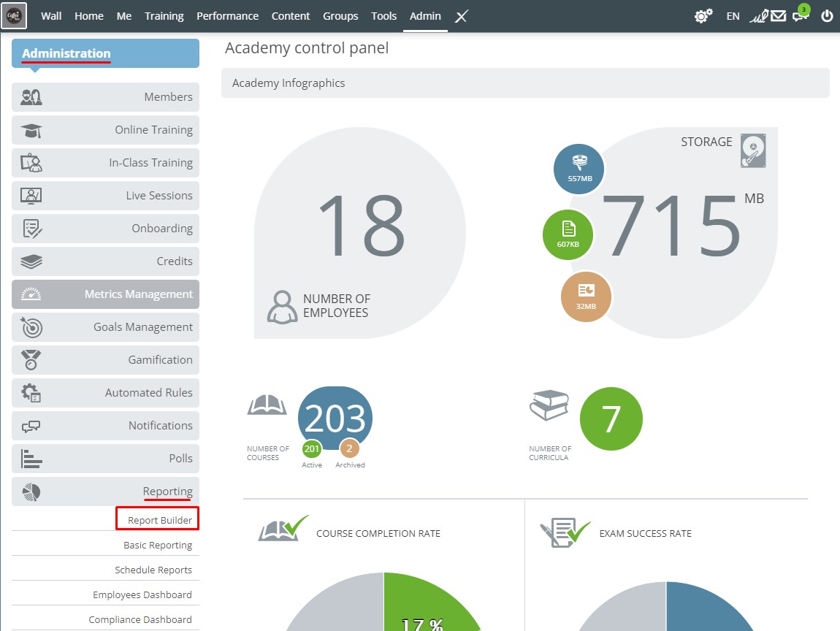This screenshot has width=840, height=631.
Task: Open the Content menu
Action: tap(291, 16)
